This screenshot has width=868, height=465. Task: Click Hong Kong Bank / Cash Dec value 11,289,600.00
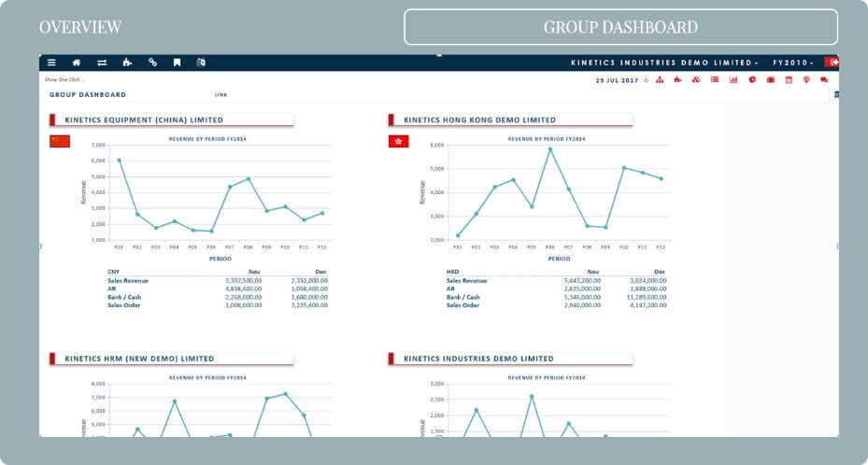coord(647,298)
